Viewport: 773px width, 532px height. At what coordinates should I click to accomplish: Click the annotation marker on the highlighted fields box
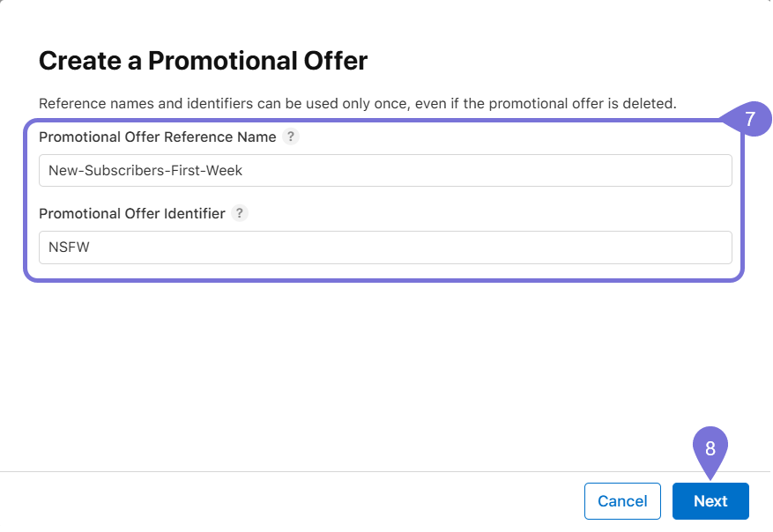tap(754, 119)
